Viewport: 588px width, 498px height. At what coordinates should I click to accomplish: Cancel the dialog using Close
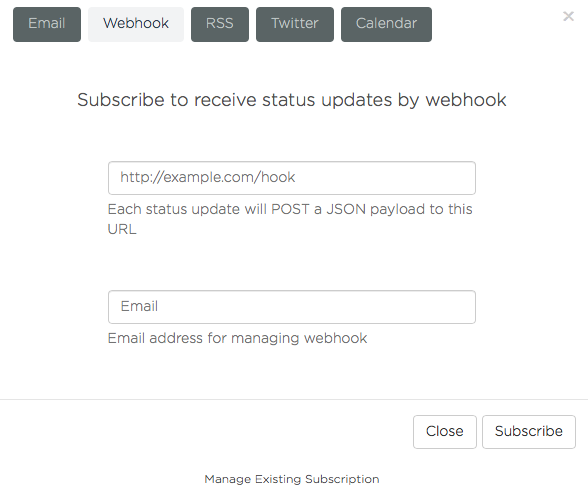(445, 432)
